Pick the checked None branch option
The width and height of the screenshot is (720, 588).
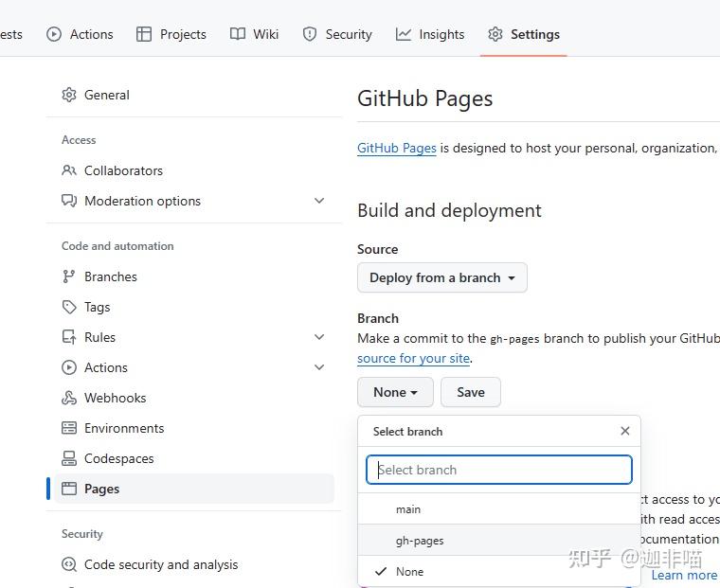[409, 572]
